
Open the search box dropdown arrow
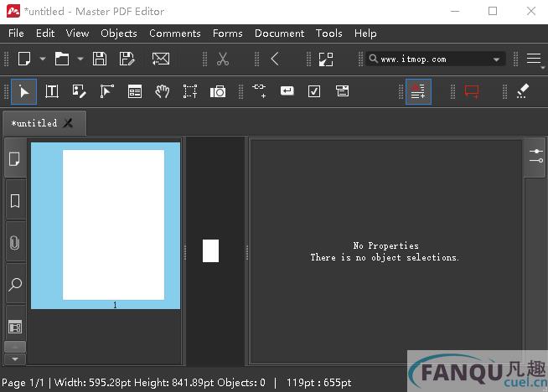(496, 59)
